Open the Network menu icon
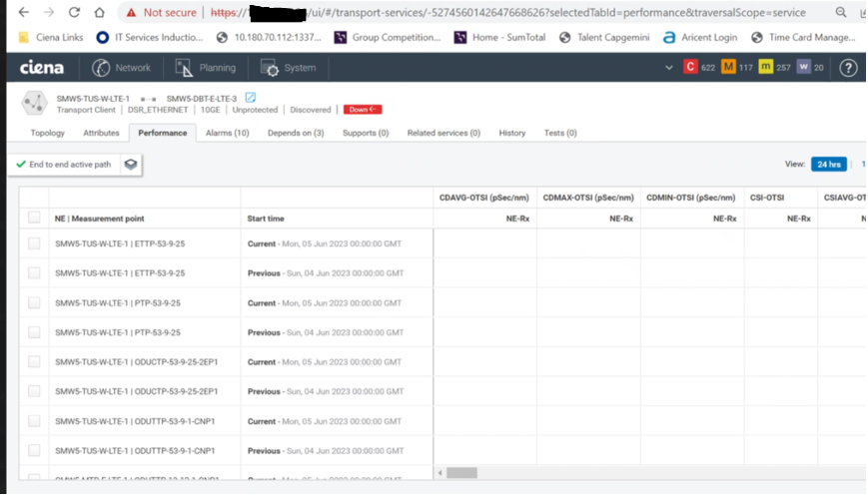868x495 pixels. 102,68
